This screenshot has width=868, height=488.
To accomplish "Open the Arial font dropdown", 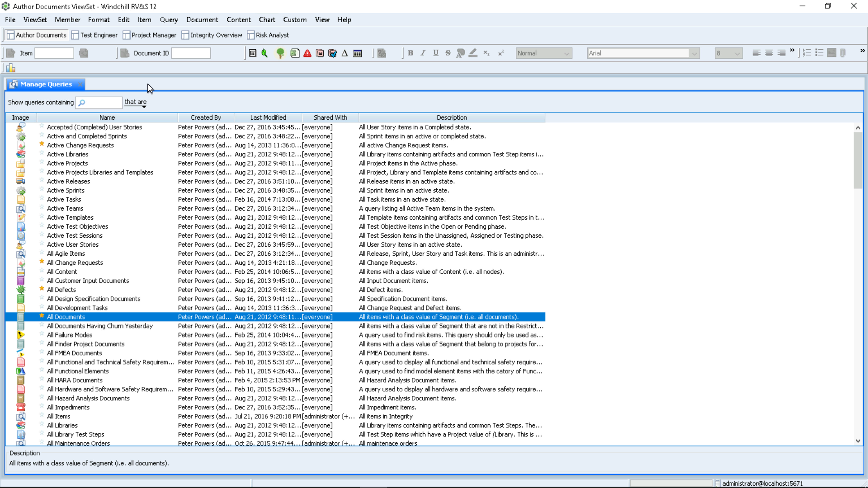I will pos(643,53).
